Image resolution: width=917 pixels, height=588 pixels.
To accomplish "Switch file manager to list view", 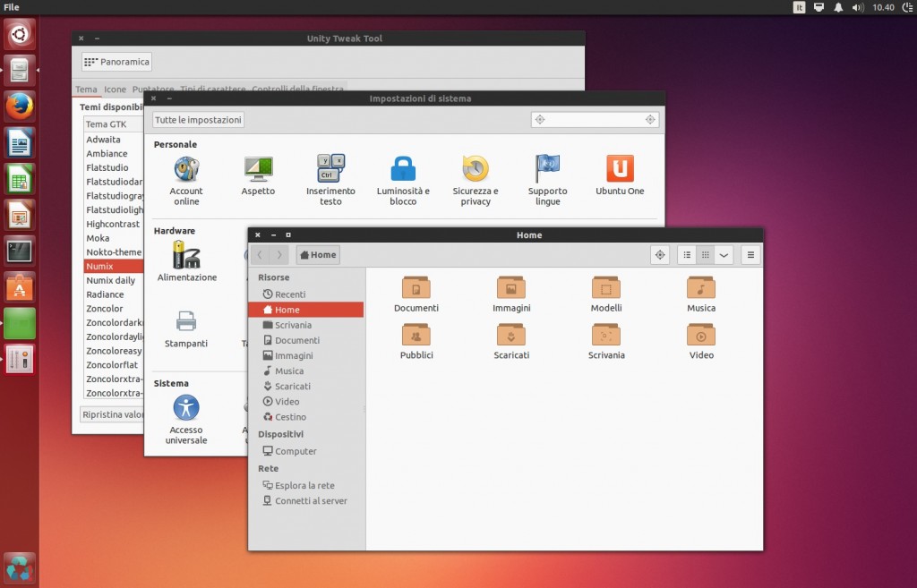I will point(687,255).
